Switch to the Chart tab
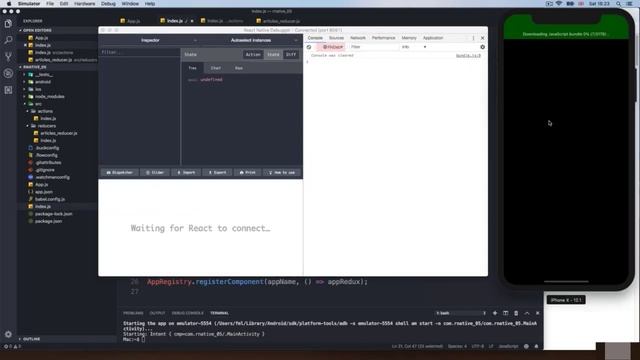Viewport: 640px width, 360px height. tap(216, 68)
